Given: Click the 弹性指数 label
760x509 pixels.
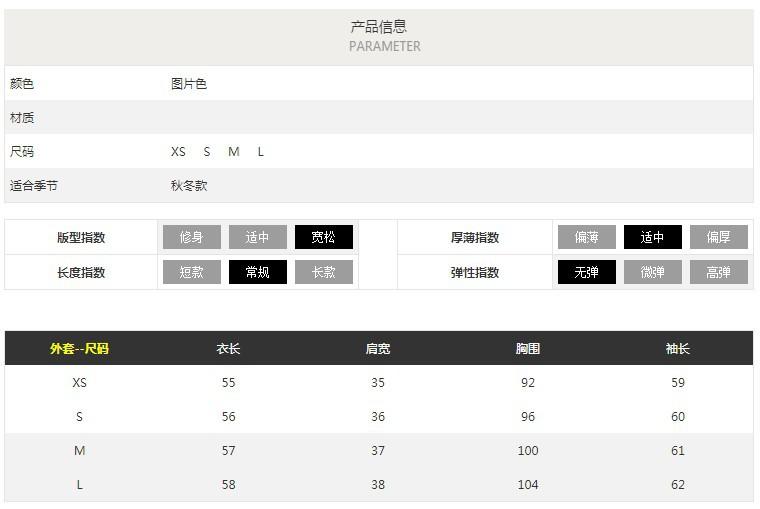Looking at the screenshot, I should coord(475,272).
